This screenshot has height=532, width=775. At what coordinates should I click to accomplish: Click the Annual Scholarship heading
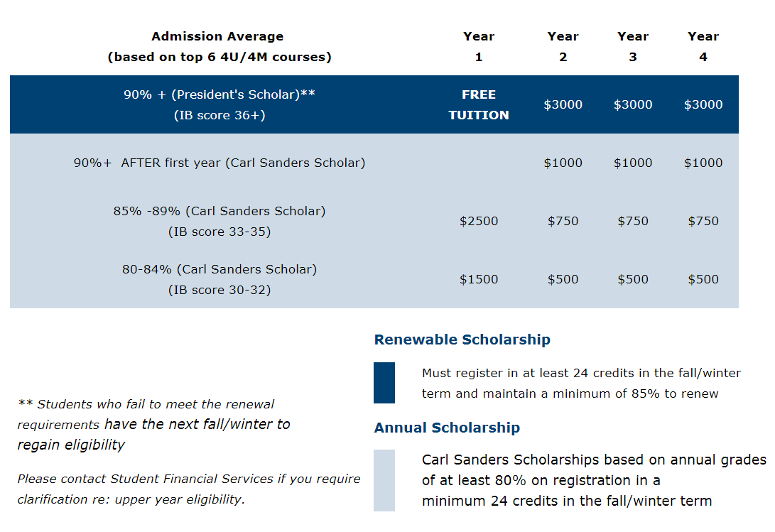pyautogui.click(x=447, y=428)
